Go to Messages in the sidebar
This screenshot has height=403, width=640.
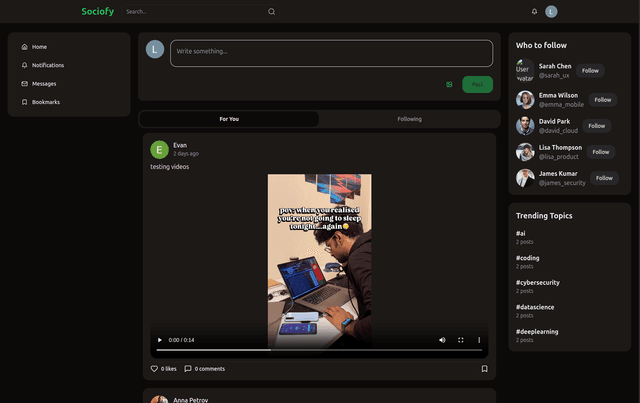[x=43, y=83]
